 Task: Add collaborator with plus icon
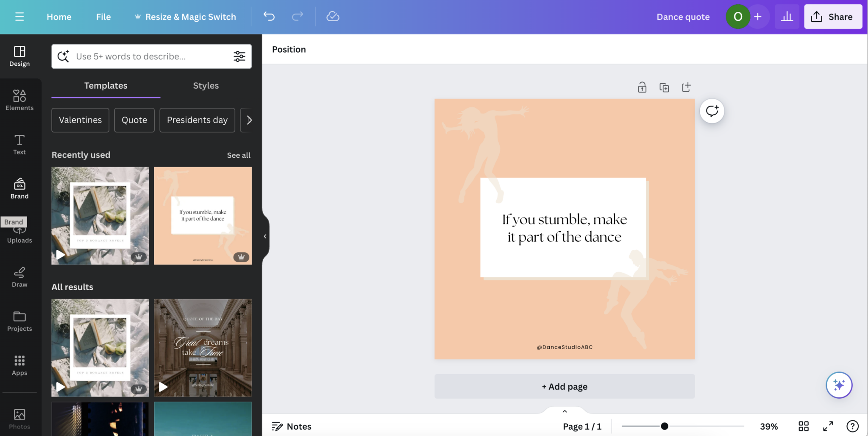[758, 17]
